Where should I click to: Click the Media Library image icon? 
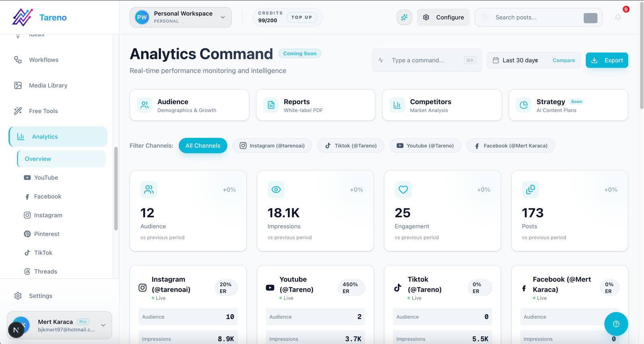tap(18, 85)
